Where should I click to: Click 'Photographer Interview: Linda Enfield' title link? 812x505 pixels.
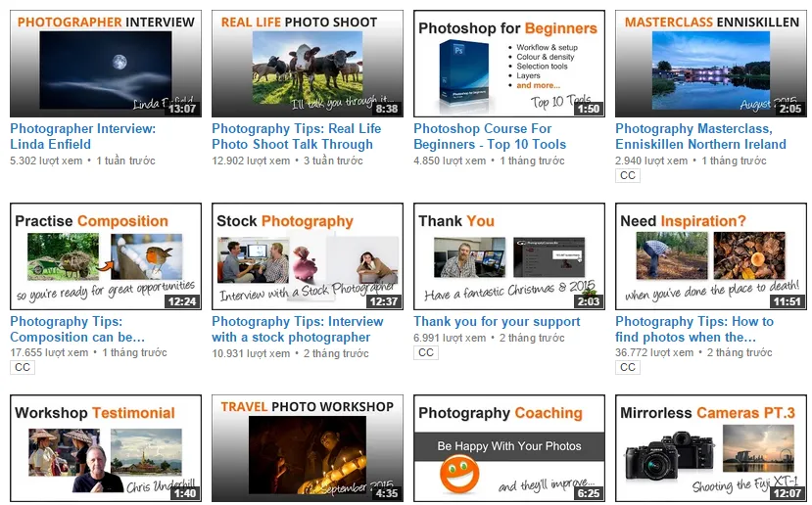pos(83,137)
